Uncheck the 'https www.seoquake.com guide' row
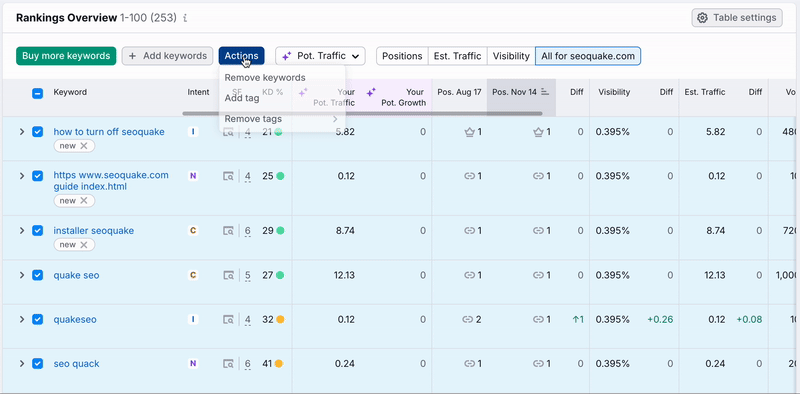This screenshot has height=394, width=800. click(37, 176)
